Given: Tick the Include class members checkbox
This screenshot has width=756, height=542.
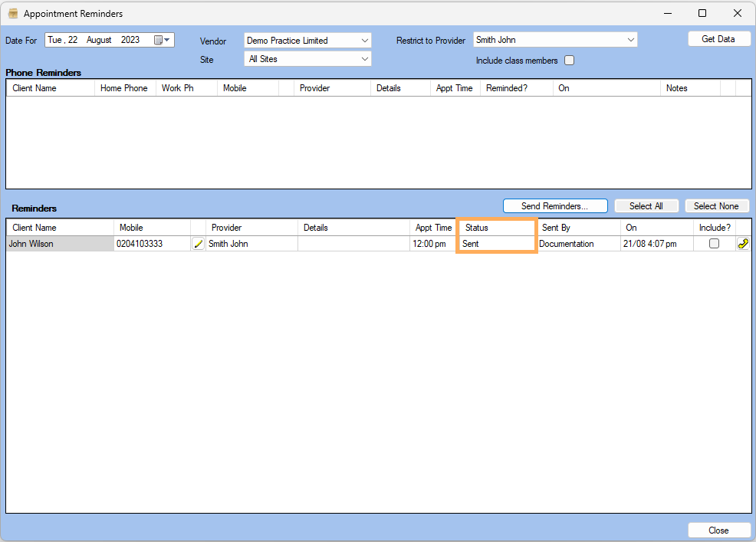Looking at the screenshot, I should (570, 61).
